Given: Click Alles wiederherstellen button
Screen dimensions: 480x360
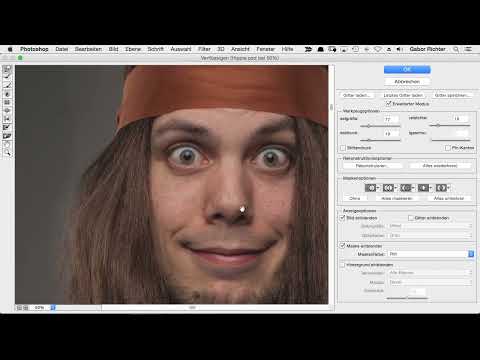Looking at the screenshot, I should (x=440, y=166).
